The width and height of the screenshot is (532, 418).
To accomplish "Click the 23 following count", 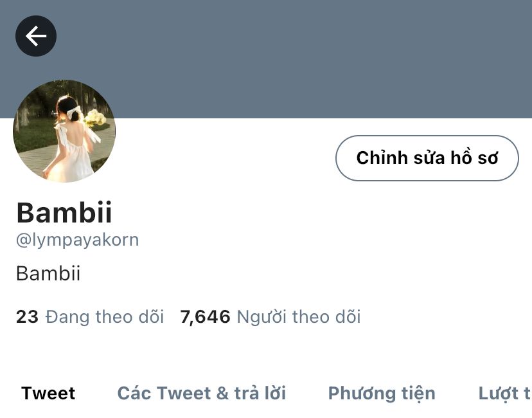I will click(x=27, y=317).
